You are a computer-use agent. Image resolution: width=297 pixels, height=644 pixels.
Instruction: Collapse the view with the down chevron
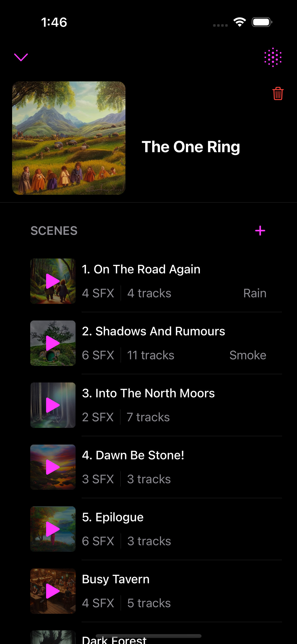coord(21,57)
